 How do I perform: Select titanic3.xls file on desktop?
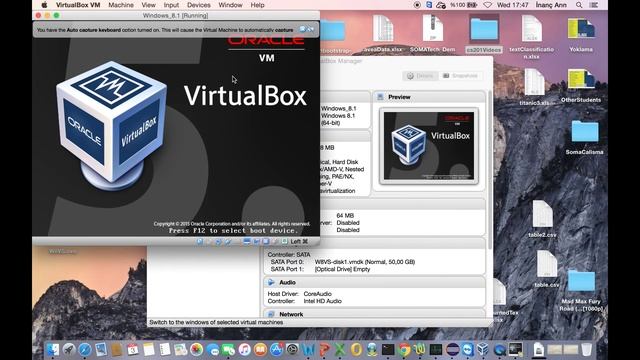click(534, 87)
